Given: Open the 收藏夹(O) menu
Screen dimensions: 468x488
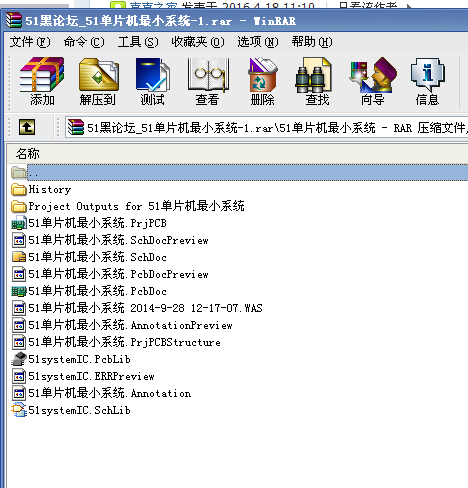Looking at the screenshot, I should (198, 42).
